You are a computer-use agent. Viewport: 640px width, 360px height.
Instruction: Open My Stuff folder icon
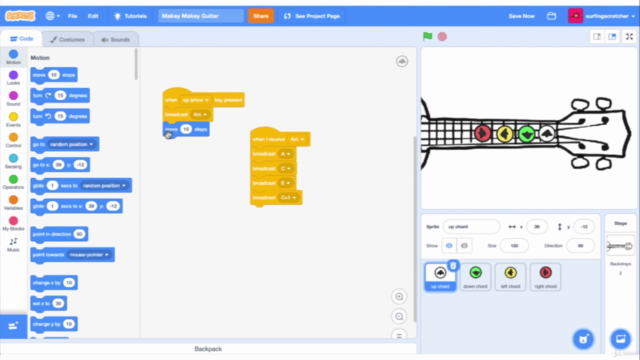click(x=551, y=16)
